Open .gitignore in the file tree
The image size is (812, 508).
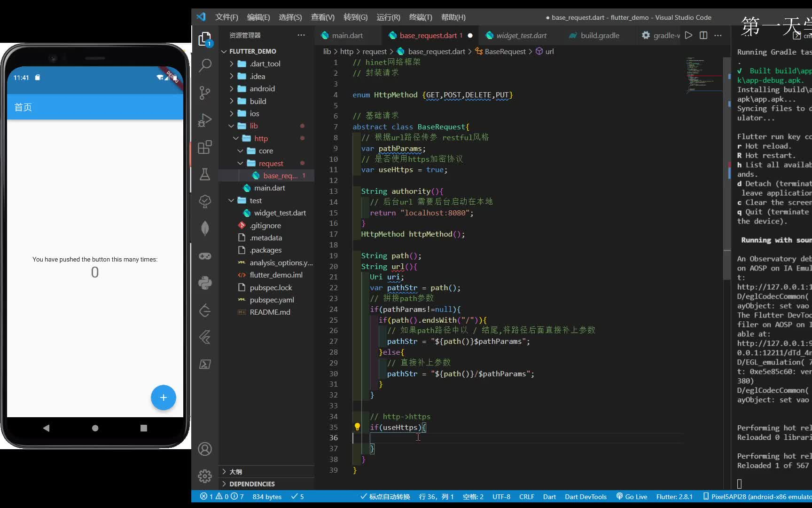tap(265, 225)
